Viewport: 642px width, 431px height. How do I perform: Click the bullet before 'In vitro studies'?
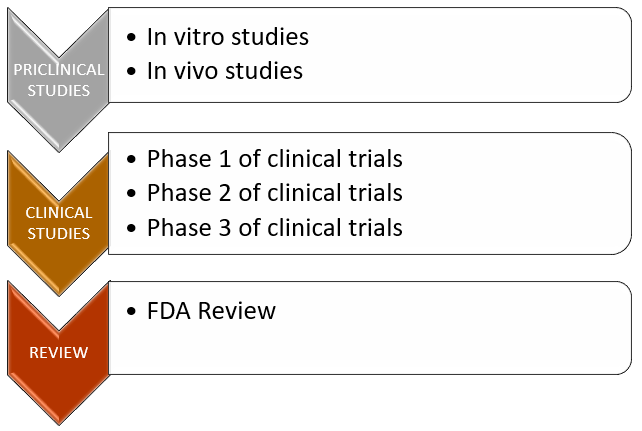[x=133, y=38]
